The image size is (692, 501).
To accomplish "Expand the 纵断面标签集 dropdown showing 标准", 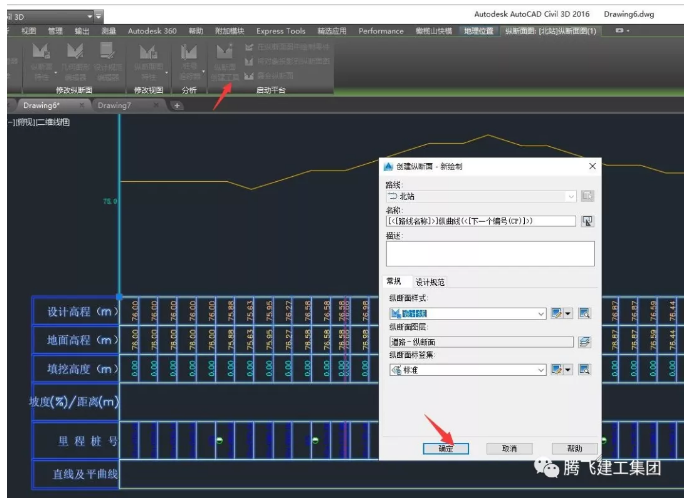I will [x=541, y=370].
